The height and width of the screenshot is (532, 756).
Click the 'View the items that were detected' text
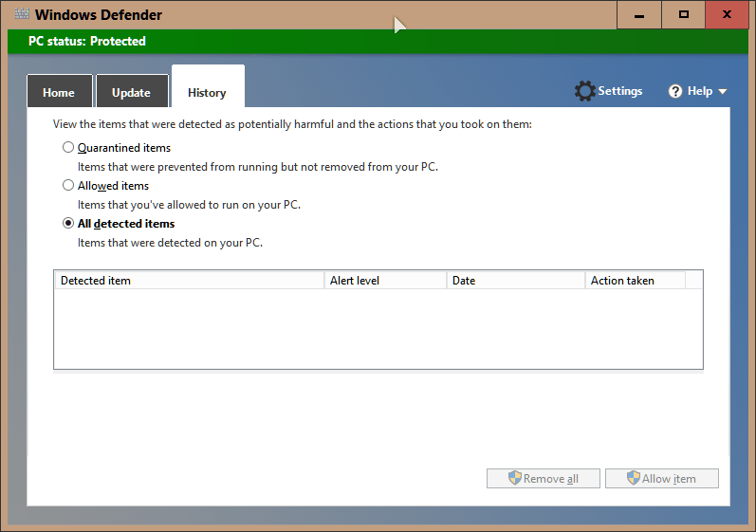[292, 124]
